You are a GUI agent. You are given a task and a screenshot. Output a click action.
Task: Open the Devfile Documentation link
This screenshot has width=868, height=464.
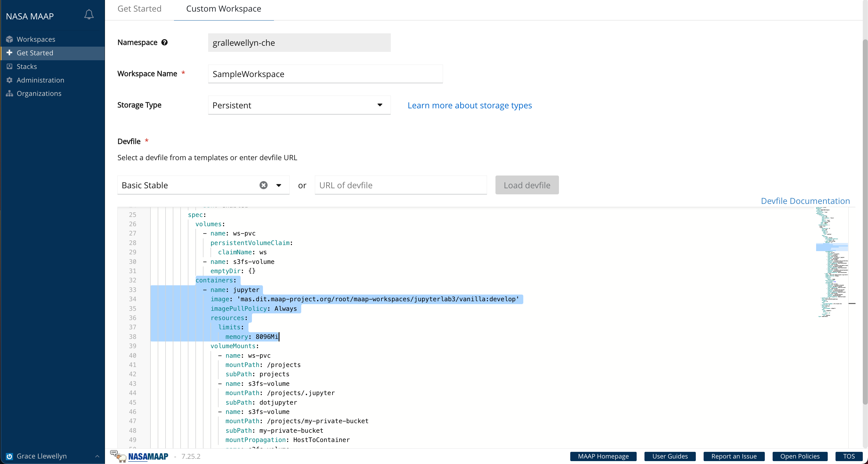pyautogui.click(x=805, y=201)
